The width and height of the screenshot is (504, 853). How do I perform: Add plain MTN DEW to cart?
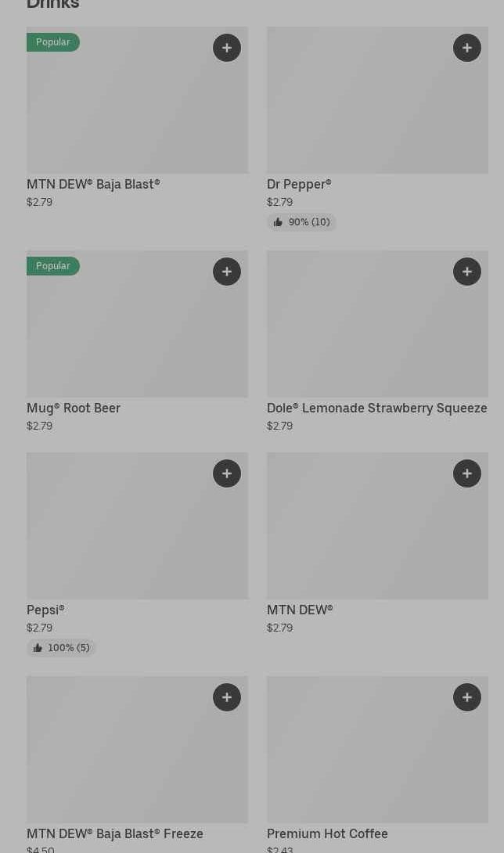tap(467, 473)
